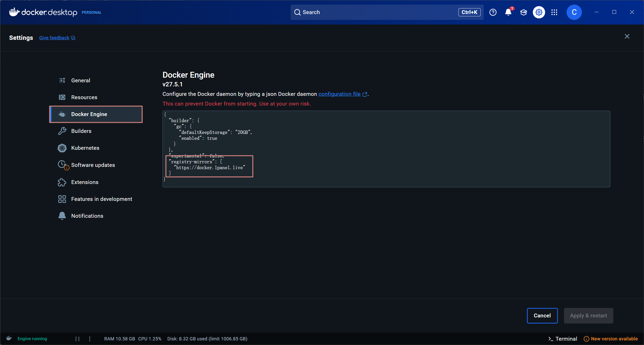Open the apps grid icon
The image size is (644, 345).
[x=554, y=12]
